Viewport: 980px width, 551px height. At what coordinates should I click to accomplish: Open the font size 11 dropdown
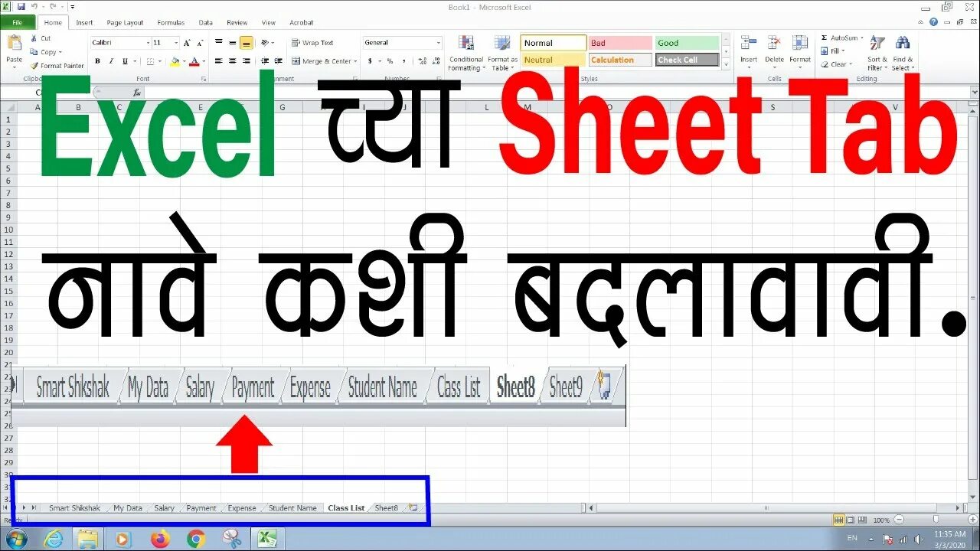pyautogui.click(x=176, y=43)
